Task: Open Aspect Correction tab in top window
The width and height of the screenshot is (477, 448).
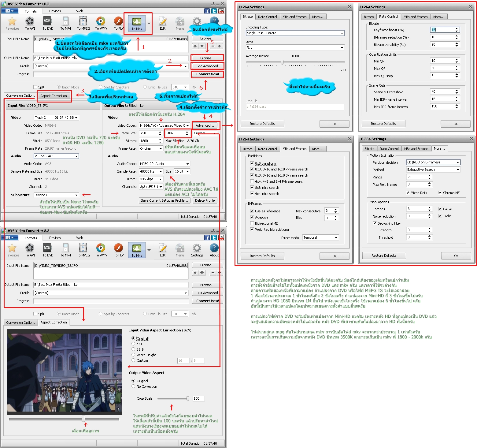Action: [54, 96]
